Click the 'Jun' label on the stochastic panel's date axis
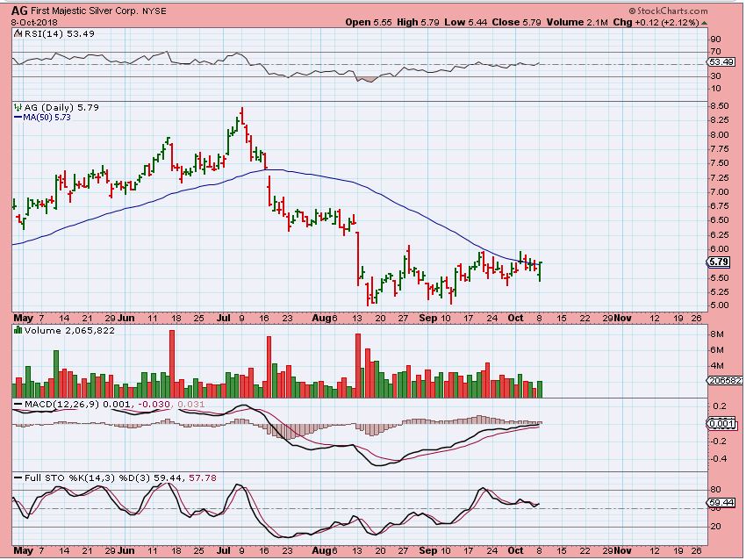 [x=126, y=550]
